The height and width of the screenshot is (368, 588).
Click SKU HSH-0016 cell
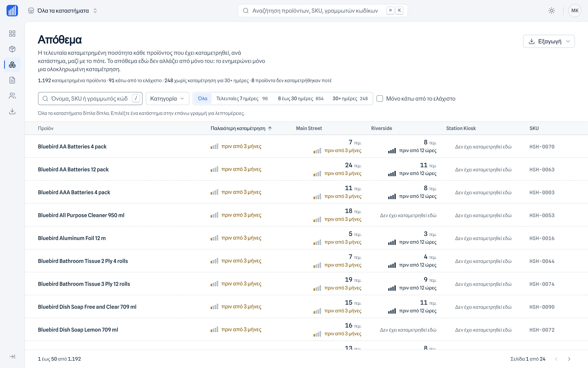542,238
